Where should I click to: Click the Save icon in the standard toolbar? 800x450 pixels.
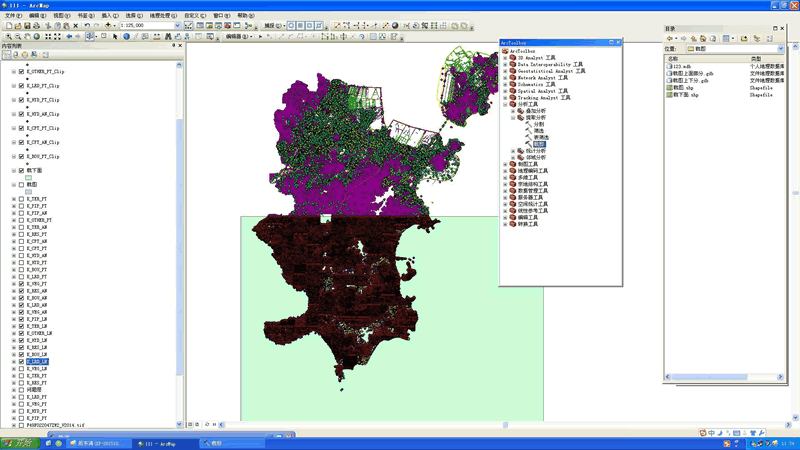pos(25,25)
